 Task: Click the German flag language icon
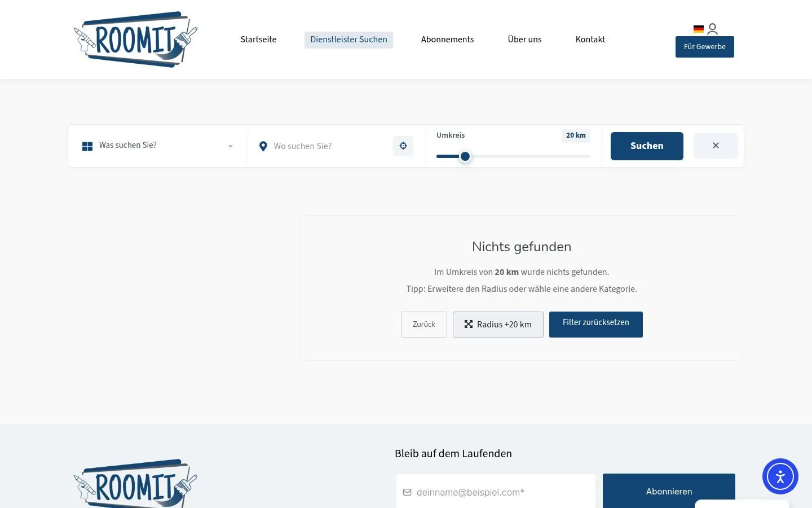(x=699, y=29)
